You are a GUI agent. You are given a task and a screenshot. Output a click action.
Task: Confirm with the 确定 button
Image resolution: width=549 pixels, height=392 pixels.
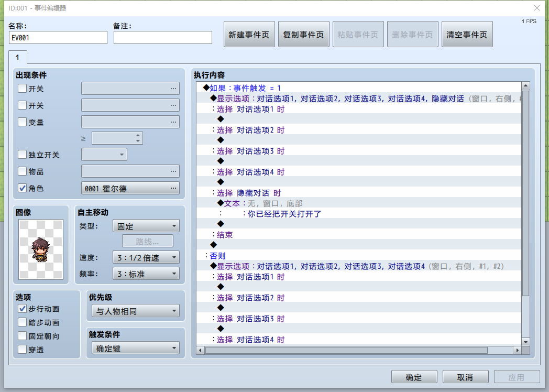pyautogui.click(x=414, y=377)
